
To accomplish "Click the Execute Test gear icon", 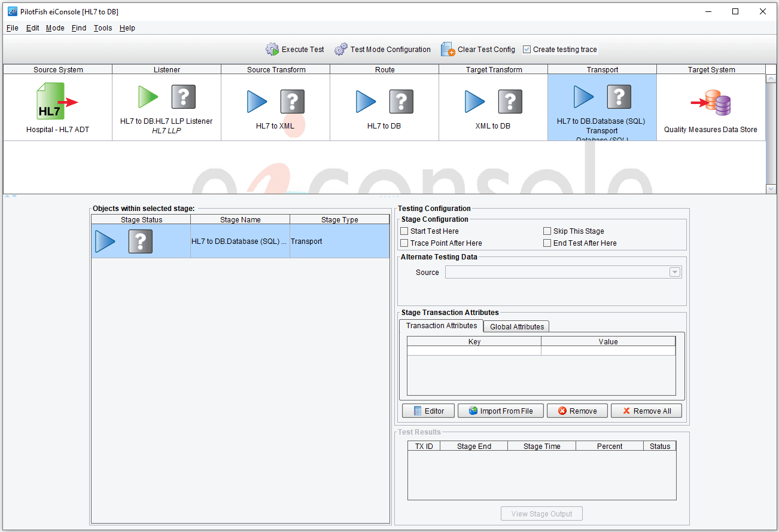I will coord(272,49).
